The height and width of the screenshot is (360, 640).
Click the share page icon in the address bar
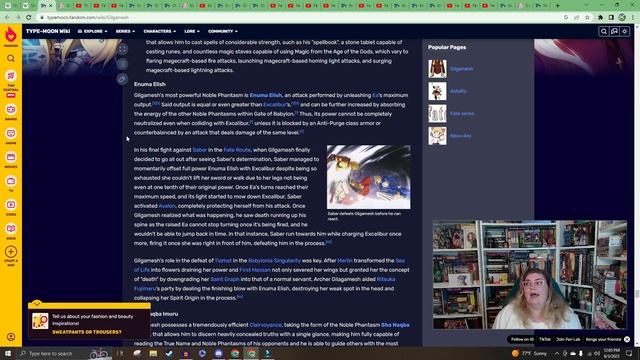577,18
